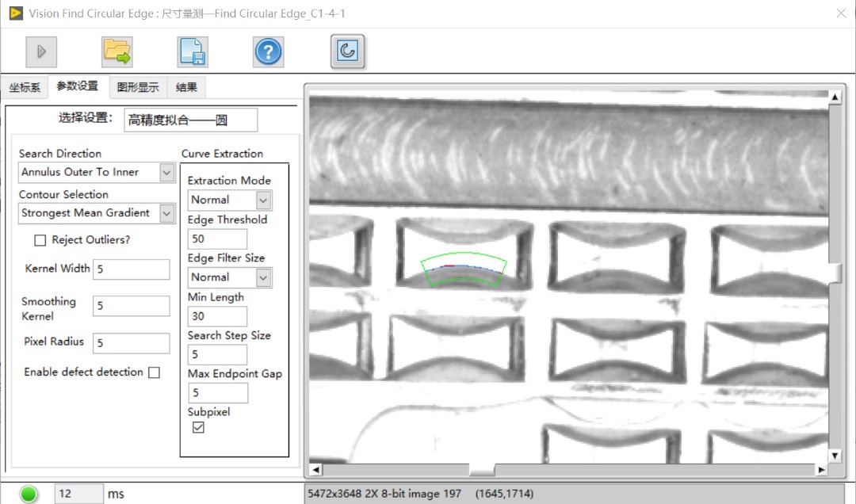The height and width of the screenshot is (504, 856).
Task: Open help with the question mark icon
Action: coord(268,52)
